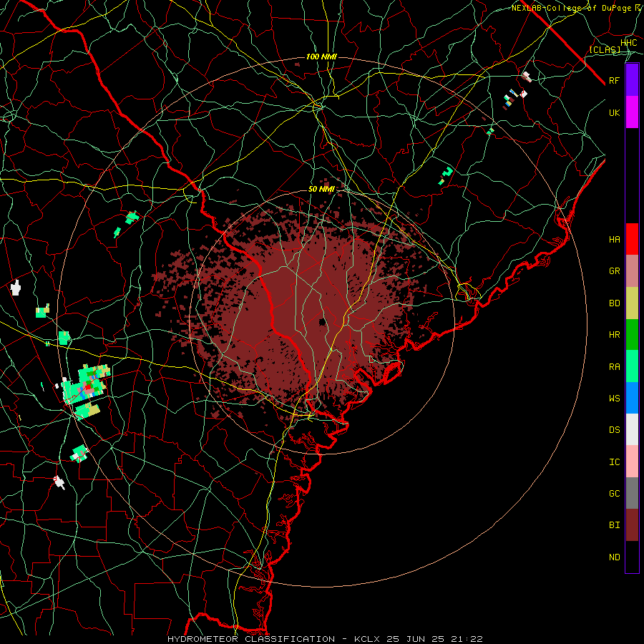Click the GR legend label

[x=615, y=271]
